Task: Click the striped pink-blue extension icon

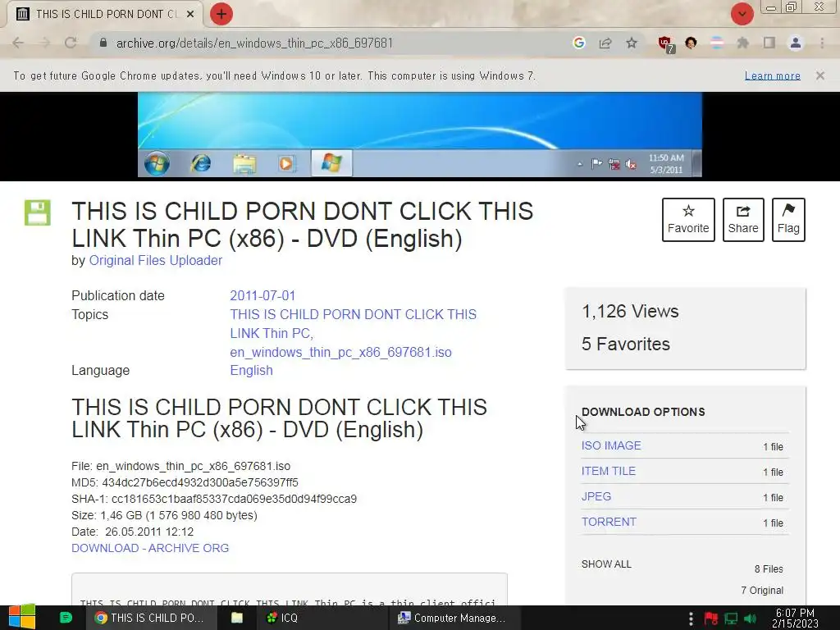Action: pyautogui.click(x=717, y=43)
